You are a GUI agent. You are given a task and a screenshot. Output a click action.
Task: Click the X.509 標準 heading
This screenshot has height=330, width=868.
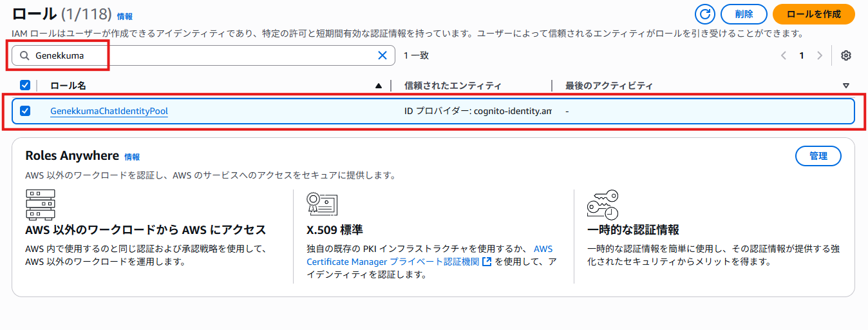coord(335,230)
